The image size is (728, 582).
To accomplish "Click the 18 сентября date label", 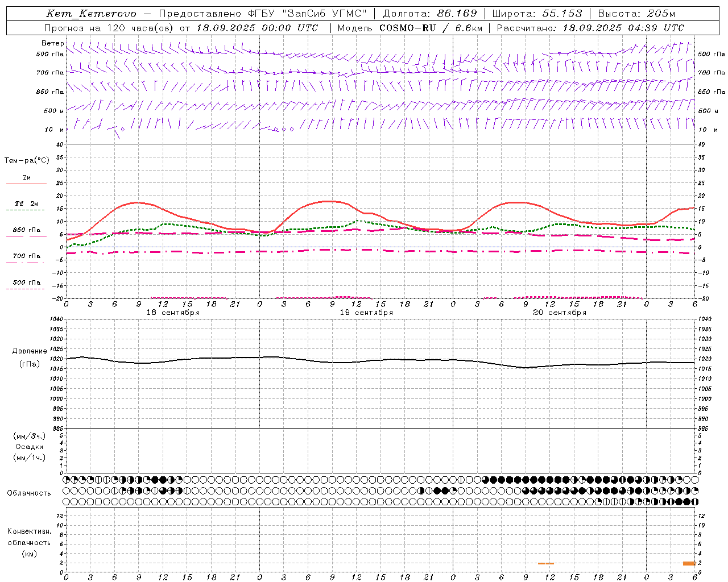I will 173,313.
